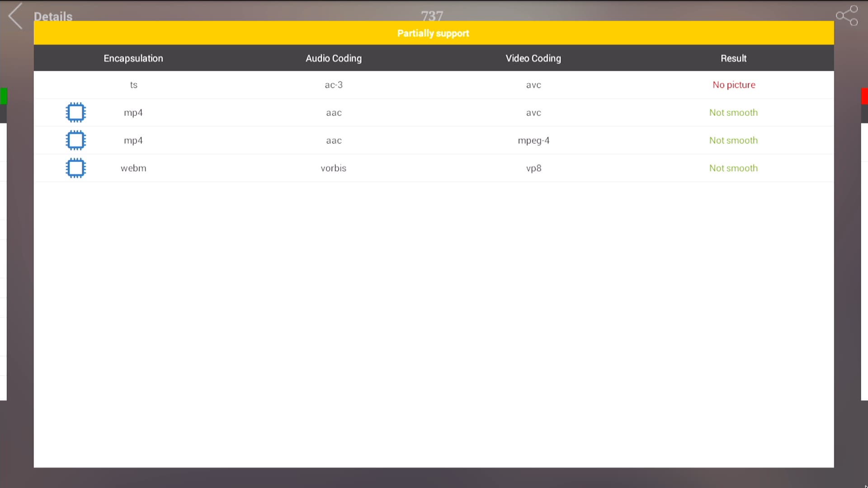
Task: Click the ac-3 audio coding cell
Action: (x=333, y=85)
